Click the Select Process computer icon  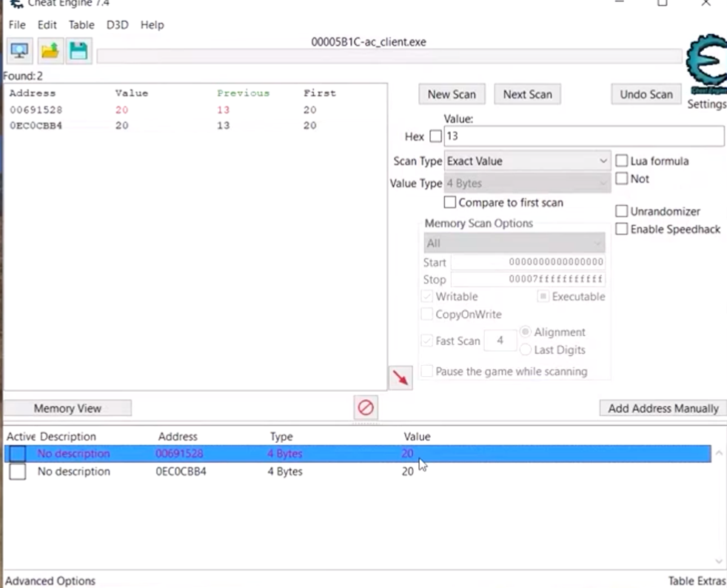coord(19,51)
